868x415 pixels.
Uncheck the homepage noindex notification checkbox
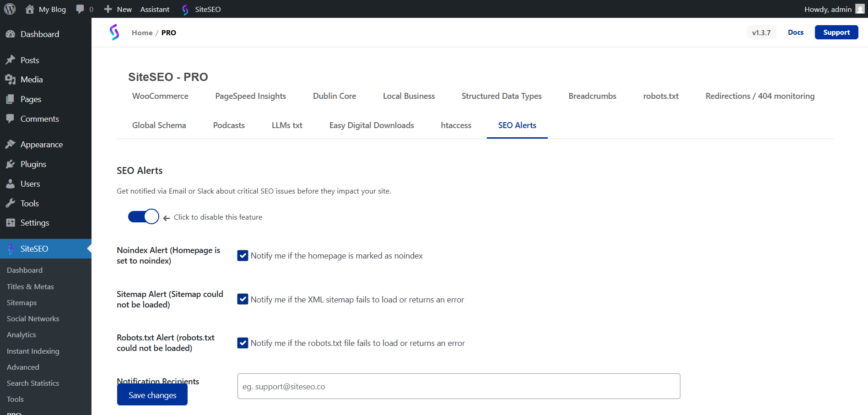(x=243, y=255)
